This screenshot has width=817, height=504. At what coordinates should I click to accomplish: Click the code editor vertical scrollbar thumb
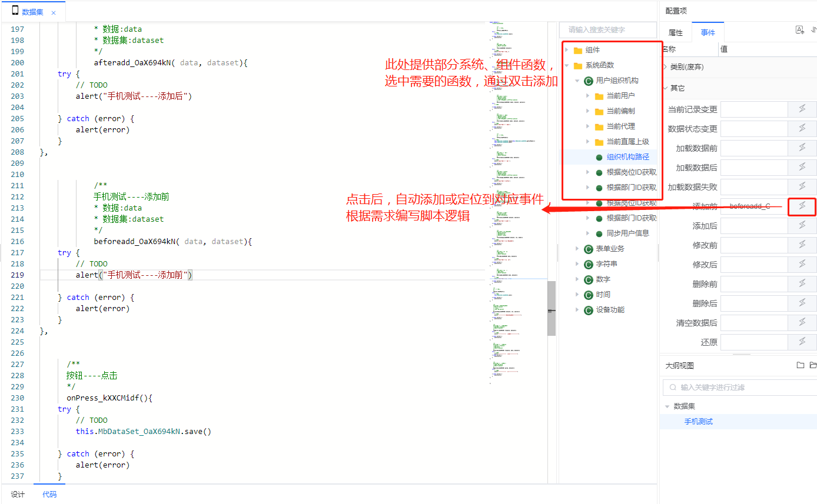pyautogui.click(x=552, y=309)
